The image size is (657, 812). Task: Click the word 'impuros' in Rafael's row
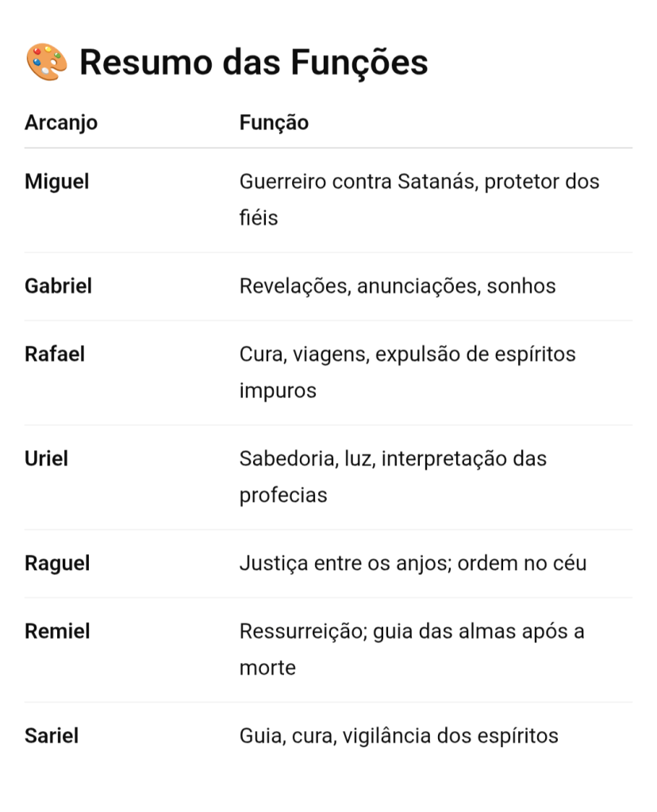[278, 391]
